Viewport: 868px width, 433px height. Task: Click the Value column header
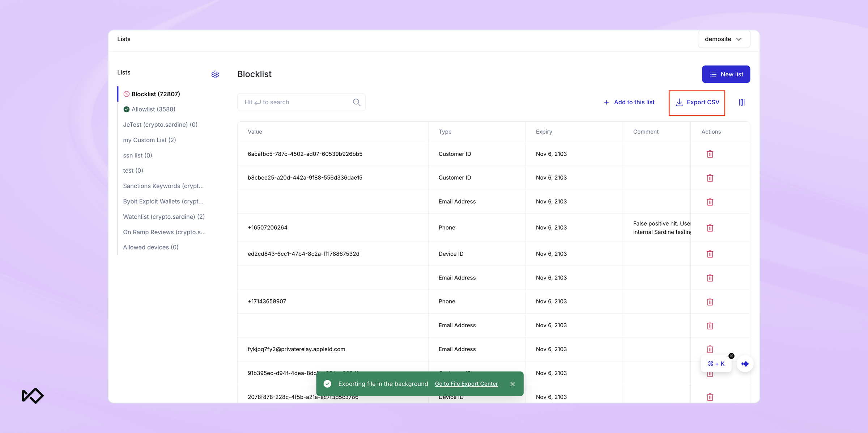click(x=255, y=132)
